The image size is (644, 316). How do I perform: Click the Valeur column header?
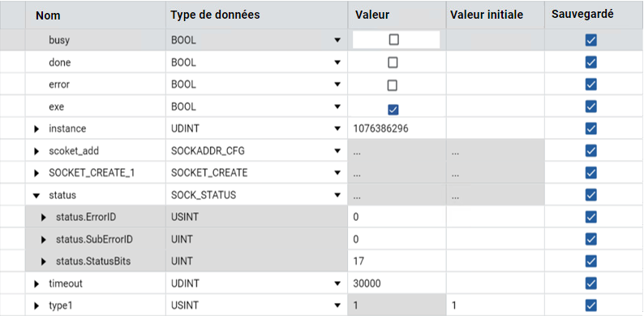372,15
